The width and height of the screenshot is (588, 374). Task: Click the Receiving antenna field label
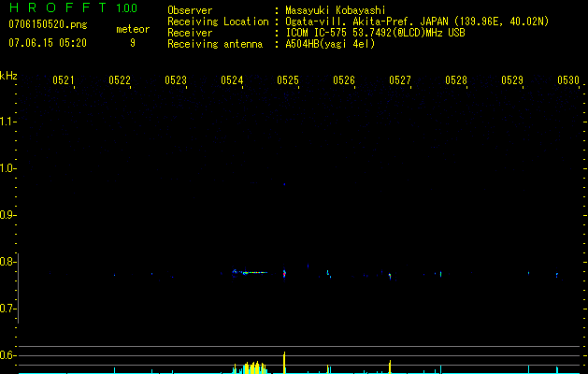pos(215,44)
